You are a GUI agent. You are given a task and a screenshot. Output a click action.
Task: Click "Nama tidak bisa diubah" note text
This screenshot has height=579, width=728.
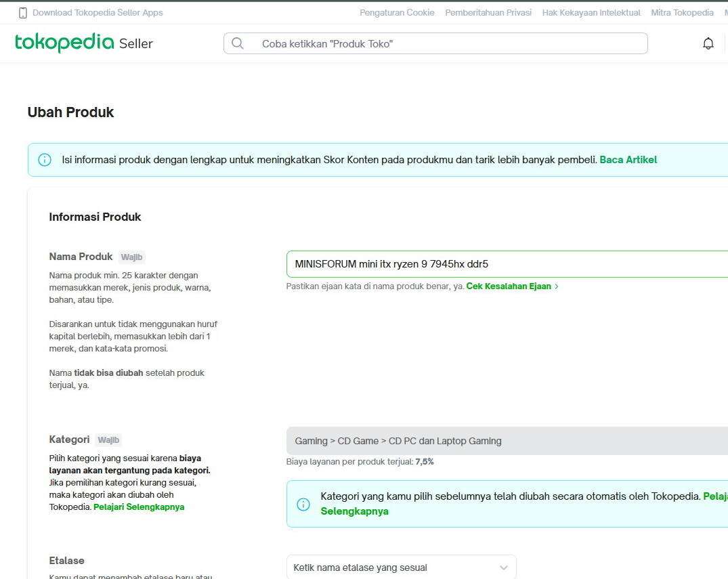[x=127, y=379]
